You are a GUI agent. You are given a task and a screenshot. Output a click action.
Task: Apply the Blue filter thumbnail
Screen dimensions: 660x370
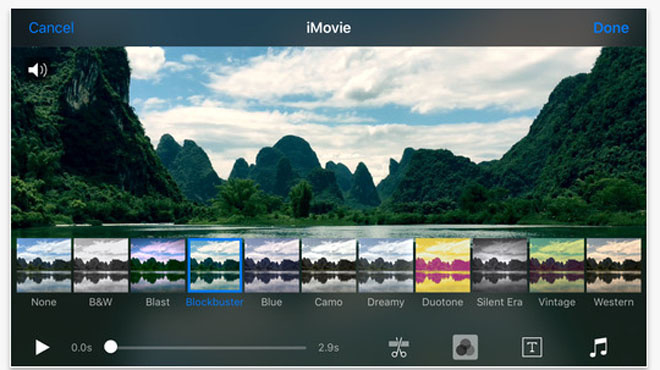pyautogui.click(x=271, y=265)
